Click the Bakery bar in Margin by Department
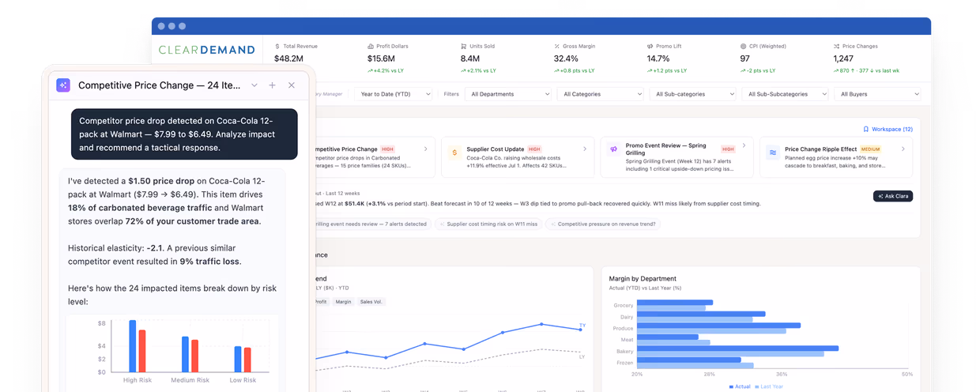This screenshot has height=392, width=980. pos(737,349)
